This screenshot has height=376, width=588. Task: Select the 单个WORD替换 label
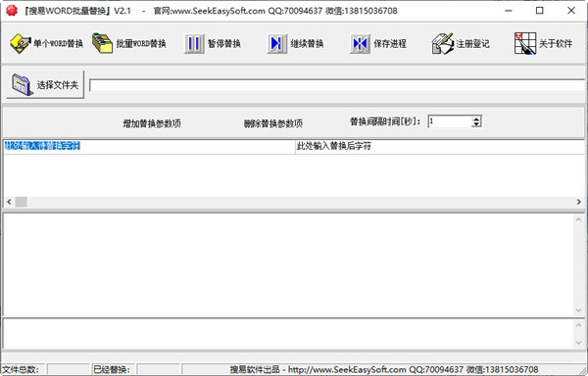coord(58,44)
